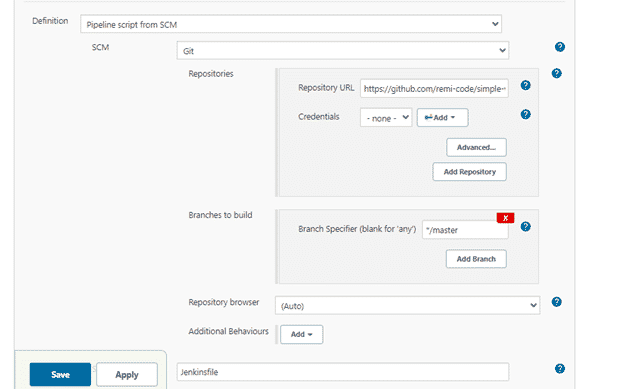Focus the Repository URL field
Viewport: 624px width, 389px height.
(434, 88)
